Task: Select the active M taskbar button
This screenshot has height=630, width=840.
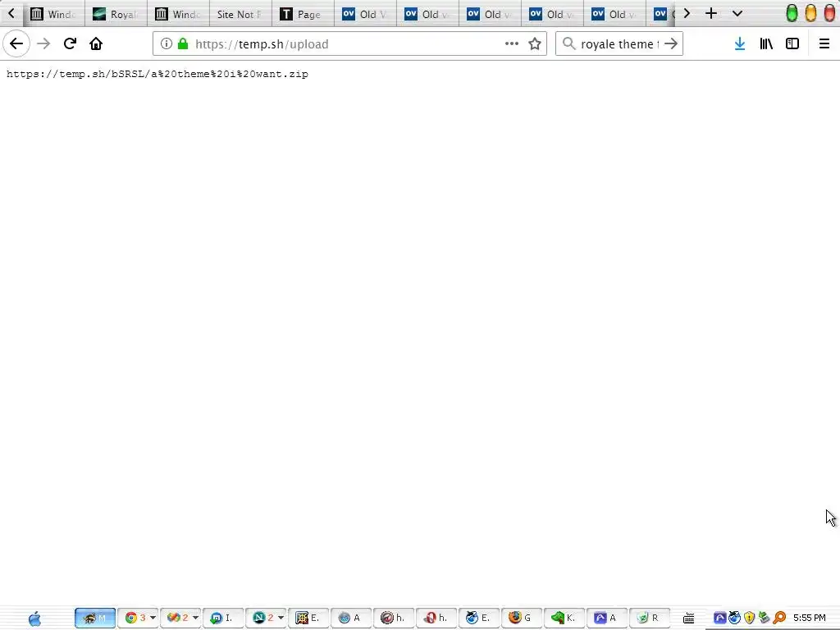Action: 95,619
